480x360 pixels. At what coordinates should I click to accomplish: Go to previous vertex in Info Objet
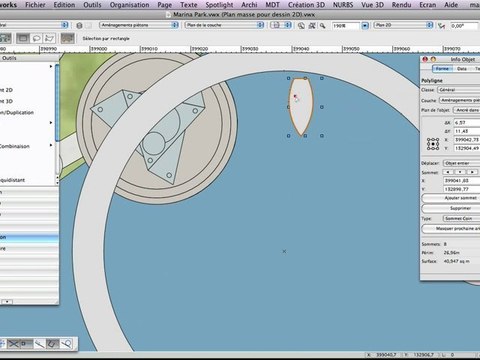coord(448,172)
